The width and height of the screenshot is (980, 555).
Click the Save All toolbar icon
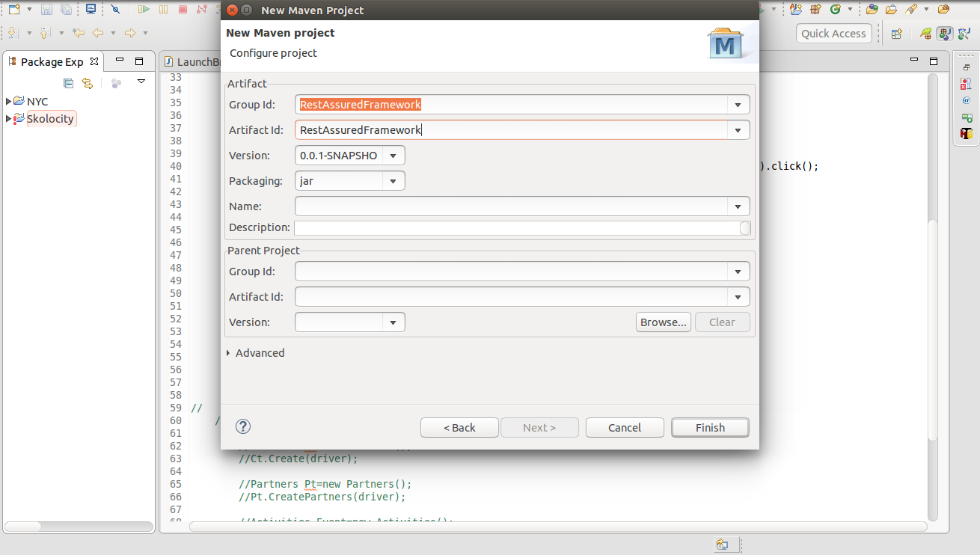(x=66, y=10)
